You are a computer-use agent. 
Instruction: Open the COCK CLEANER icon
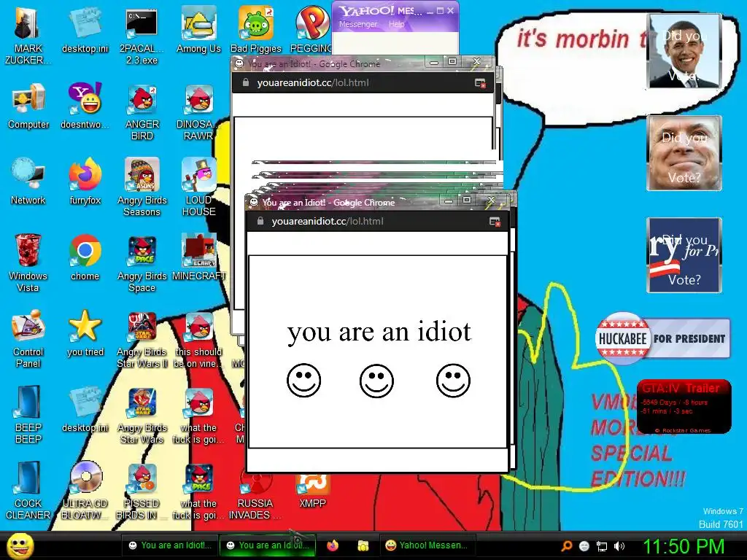(28, 490)
